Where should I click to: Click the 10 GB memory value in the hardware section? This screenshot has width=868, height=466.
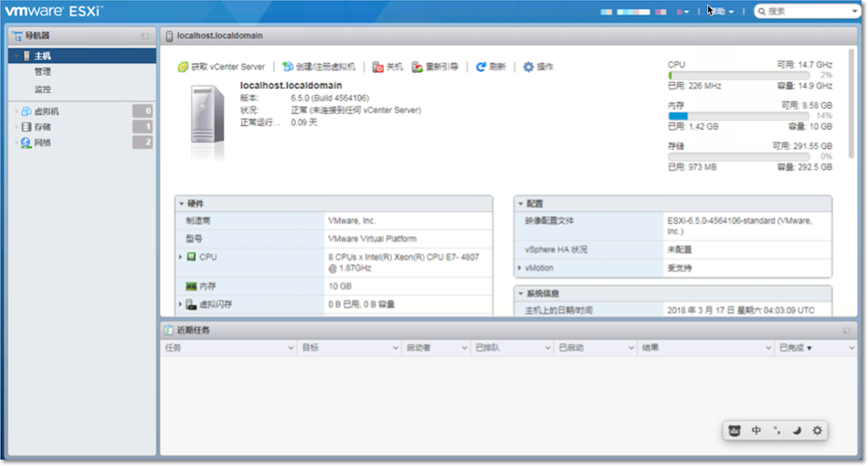[x=340, y=287]
